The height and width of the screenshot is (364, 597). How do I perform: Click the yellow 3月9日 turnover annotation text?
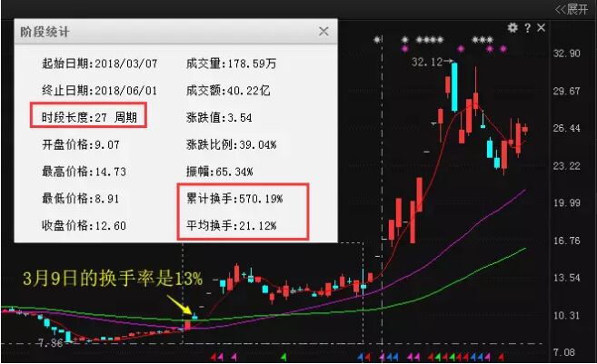[x=112, y=280]
